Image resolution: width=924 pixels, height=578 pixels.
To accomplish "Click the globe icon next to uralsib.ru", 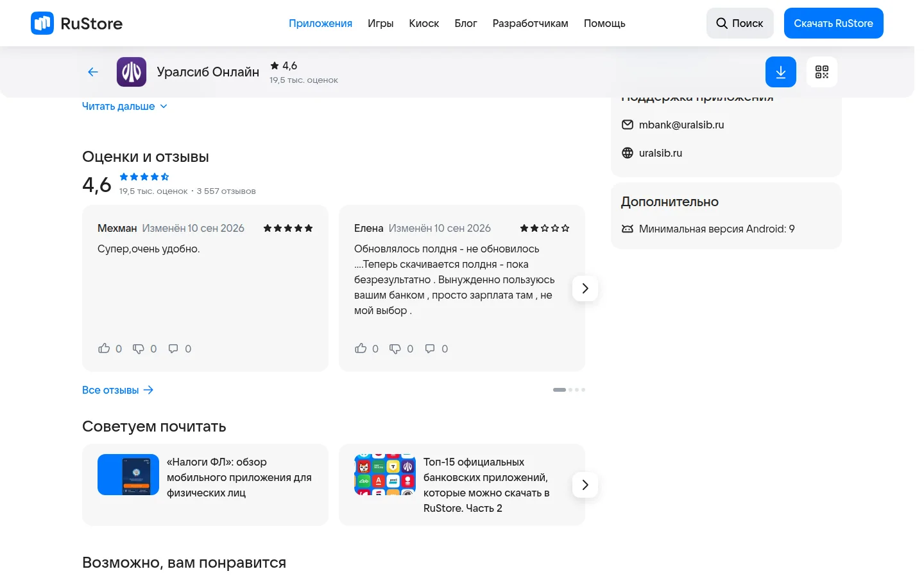I will pos(628,153).
